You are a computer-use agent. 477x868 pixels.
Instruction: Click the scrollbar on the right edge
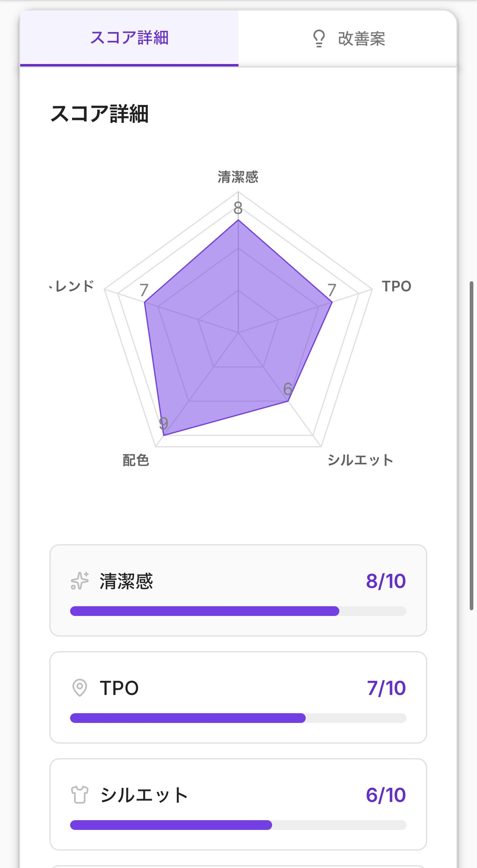[472, 446]
